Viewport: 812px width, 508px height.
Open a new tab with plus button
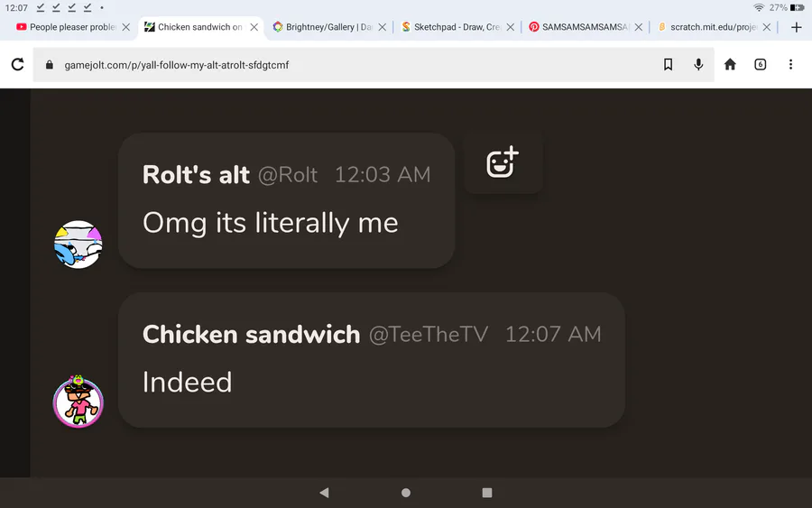pos(797,27)
